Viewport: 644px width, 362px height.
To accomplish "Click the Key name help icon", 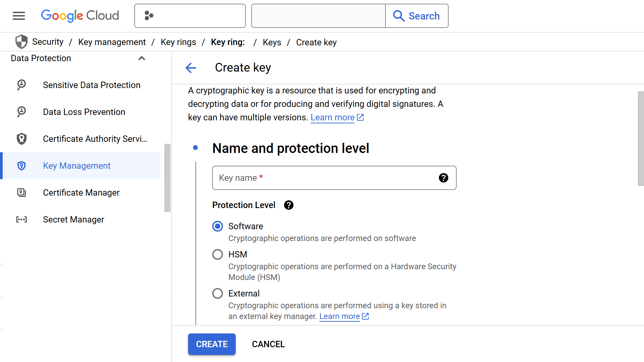I will (443, 178).
